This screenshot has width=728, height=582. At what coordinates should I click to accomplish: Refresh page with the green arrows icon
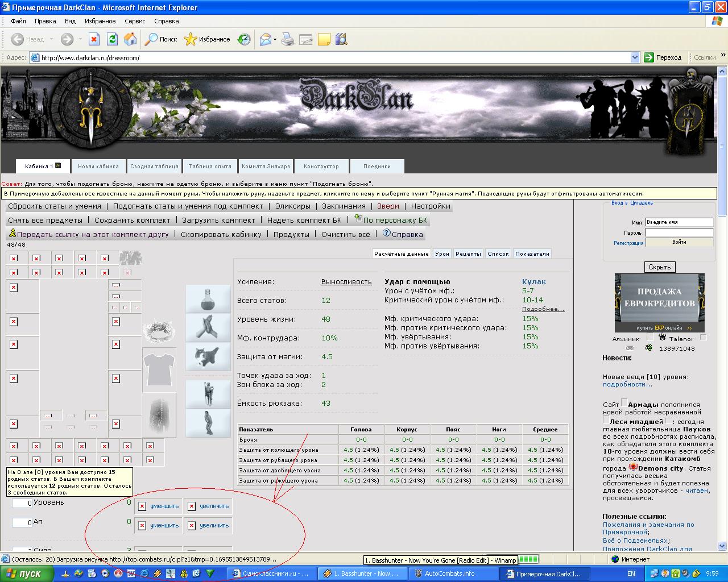point(112,39)
